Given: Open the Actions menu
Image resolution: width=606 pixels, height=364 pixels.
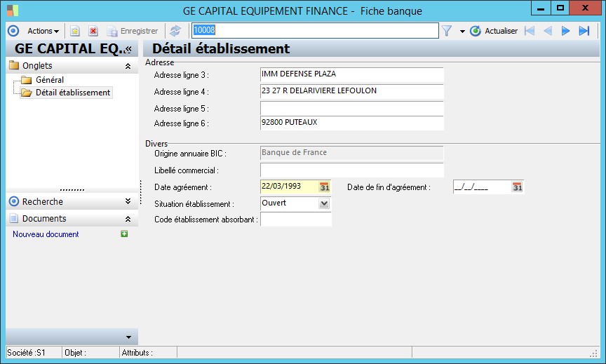Looking at the screenshot, I should click(x=43, y=31).
